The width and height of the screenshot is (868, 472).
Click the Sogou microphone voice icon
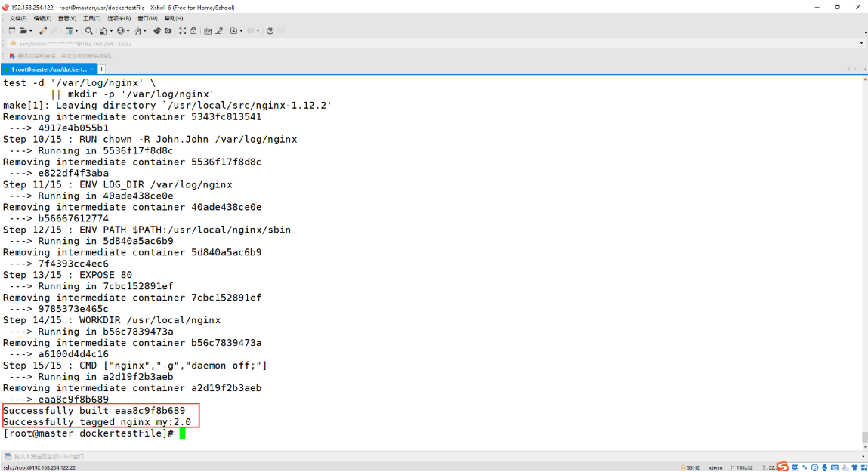824,467
